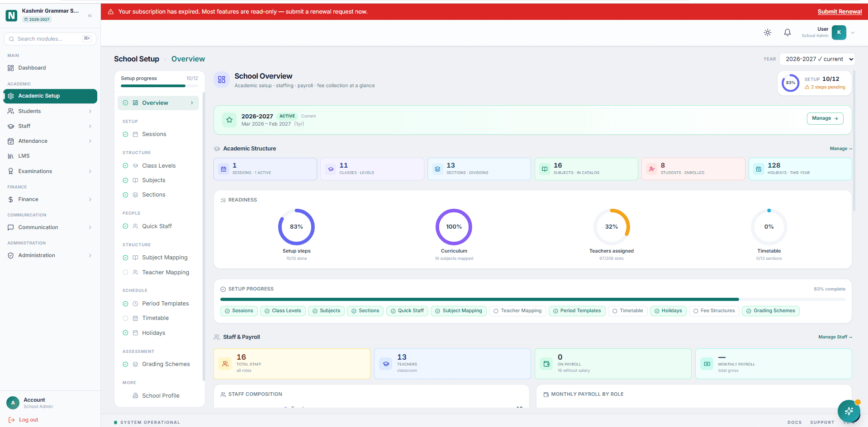This screenshot has width=868, height=427.
Task: Click SUPPORT link in footer
Action: coord(822,422)
